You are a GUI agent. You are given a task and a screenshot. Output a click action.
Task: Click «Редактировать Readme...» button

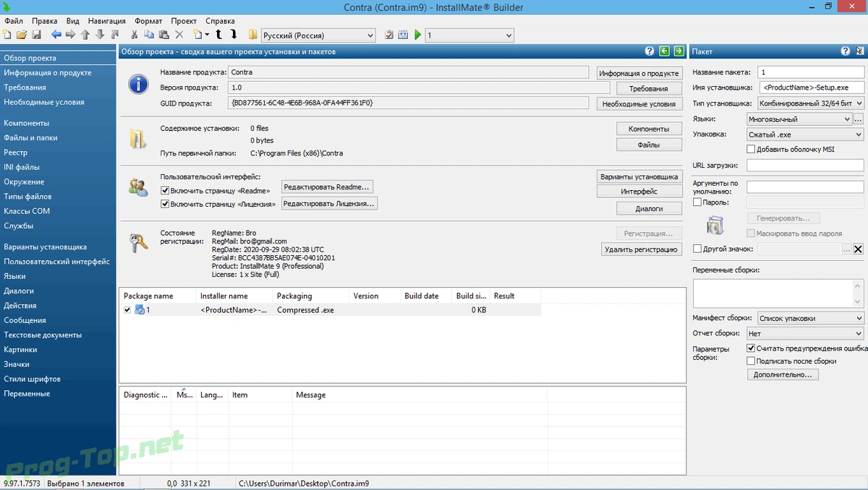click(x=327, y=187)
